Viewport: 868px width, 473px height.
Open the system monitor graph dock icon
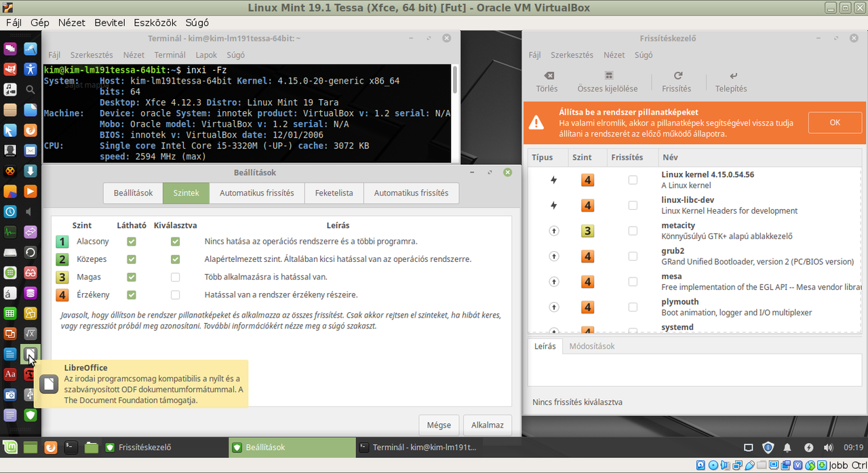click(x=10, y=232)
